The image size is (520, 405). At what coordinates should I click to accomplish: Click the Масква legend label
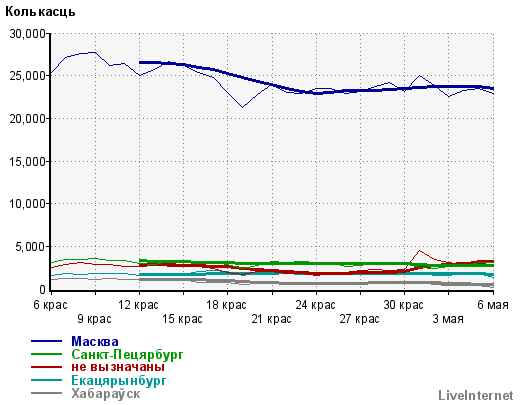[x=95, y=341]
